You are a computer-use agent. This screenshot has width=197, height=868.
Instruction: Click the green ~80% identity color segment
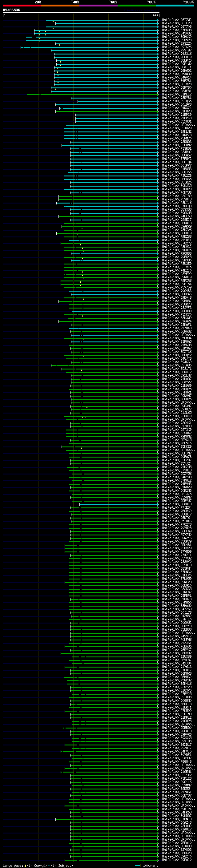pyautogui.click(x=137, y=6)
